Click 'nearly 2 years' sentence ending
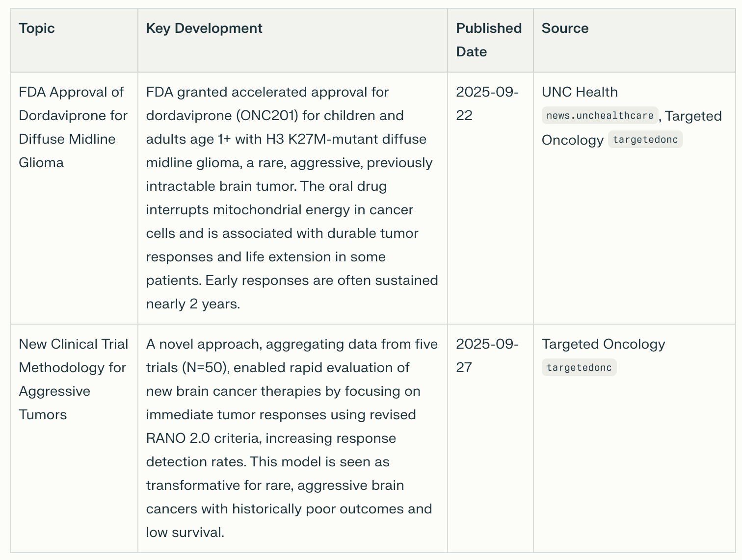The width and height of the screenshot is (742, 560). tap(193, 304)
